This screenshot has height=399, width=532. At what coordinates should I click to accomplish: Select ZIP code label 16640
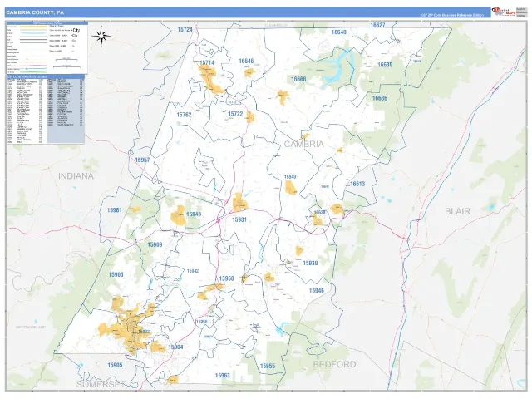(338, 32)
